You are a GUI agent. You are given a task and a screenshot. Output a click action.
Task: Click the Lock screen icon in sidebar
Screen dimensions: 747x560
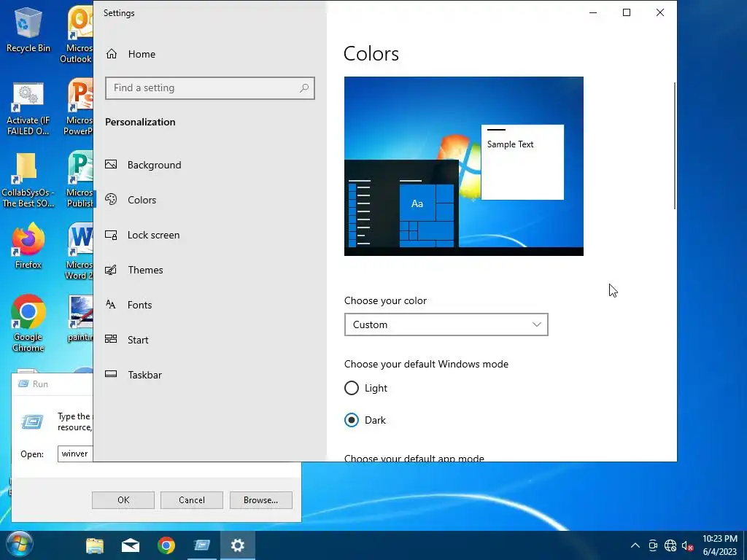pos(111,235)
